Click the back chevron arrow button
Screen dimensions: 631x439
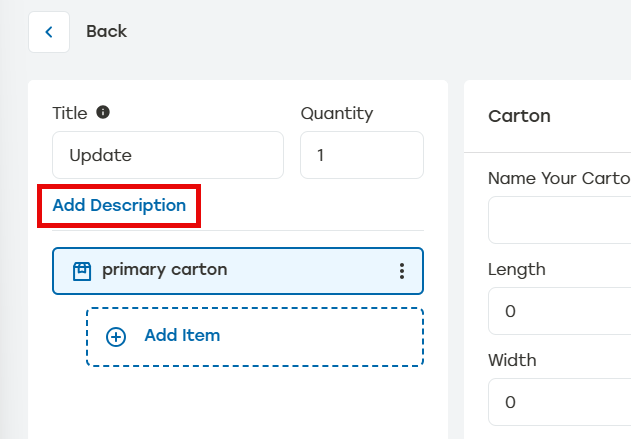click(48, 32)
